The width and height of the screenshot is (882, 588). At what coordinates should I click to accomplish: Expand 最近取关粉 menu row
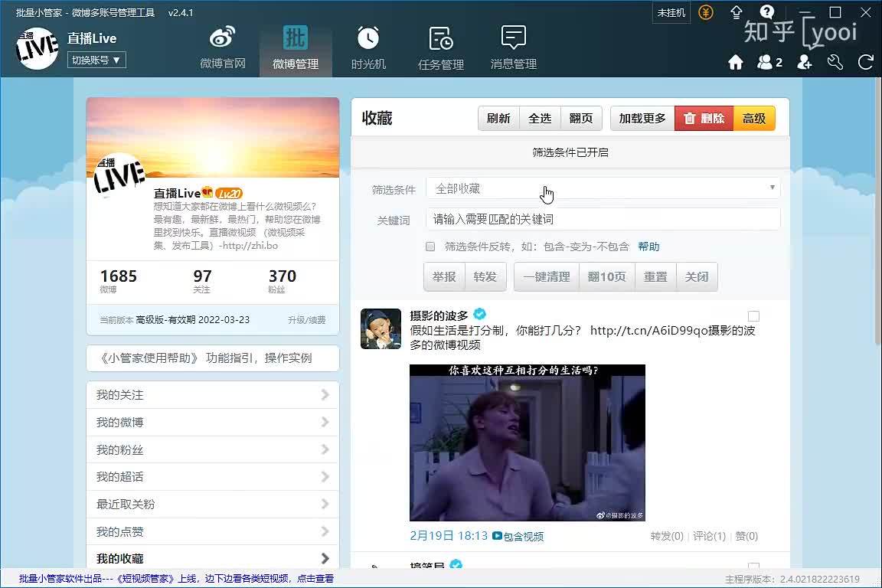(213, 504)
